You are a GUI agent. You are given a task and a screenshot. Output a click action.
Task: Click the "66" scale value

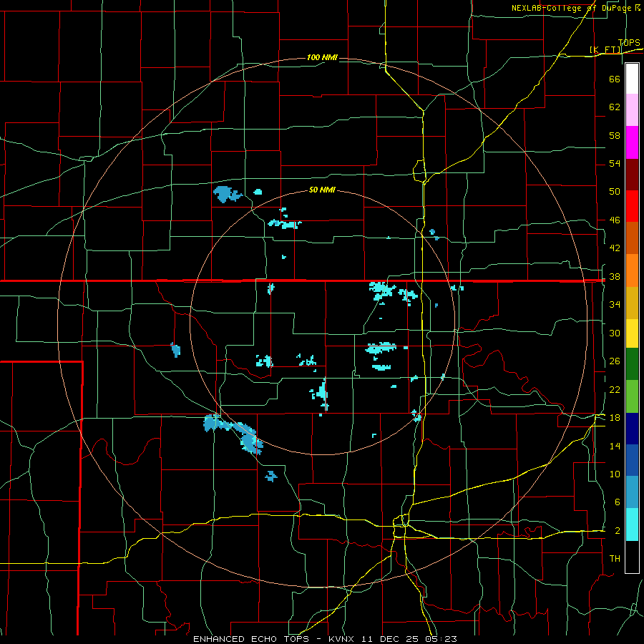pyautogui.click(x=615, y=79)
